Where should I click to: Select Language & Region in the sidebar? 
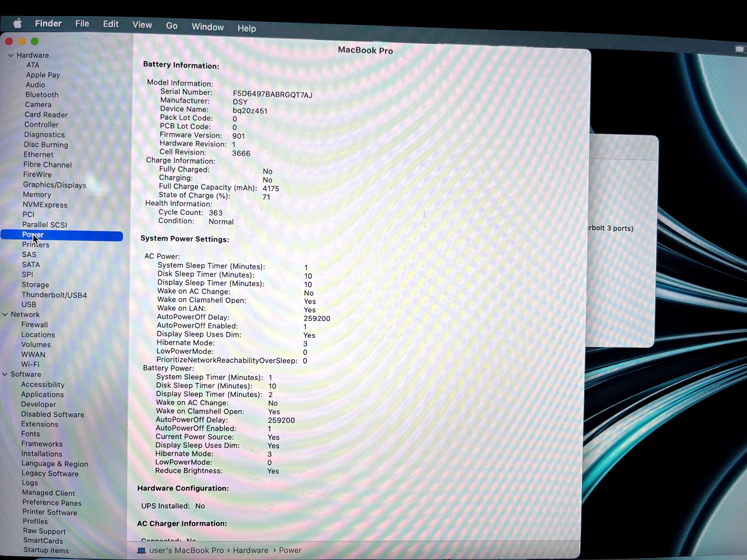(55, 464)
